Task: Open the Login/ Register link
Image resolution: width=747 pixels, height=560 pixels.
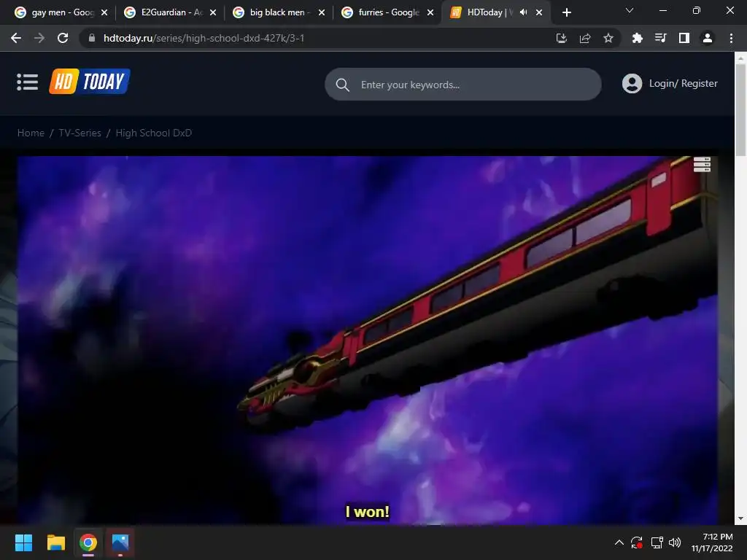Action: tap(683, 83)
